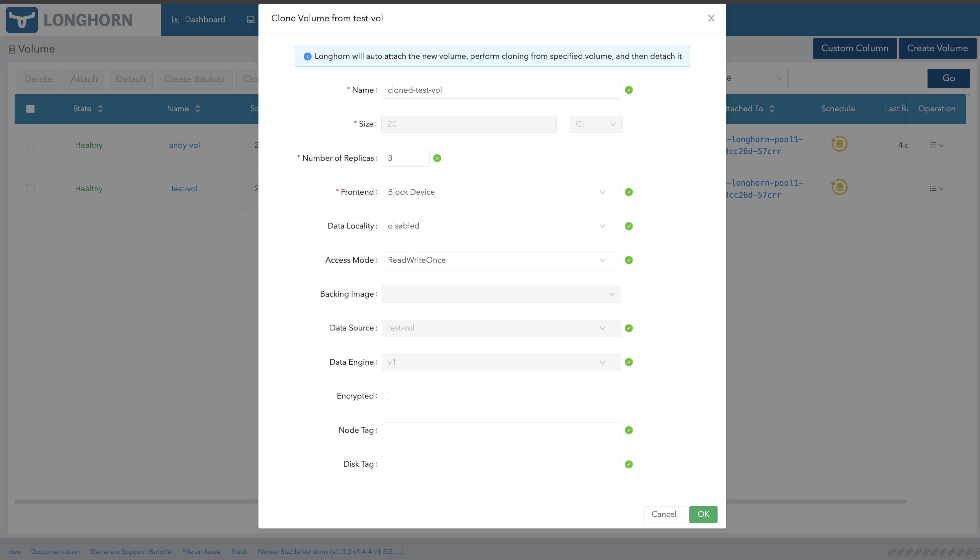The height and width of the screenshot is (560, 980).
Task: Open the Access Mode dropdown
Action: coord(501,260)
